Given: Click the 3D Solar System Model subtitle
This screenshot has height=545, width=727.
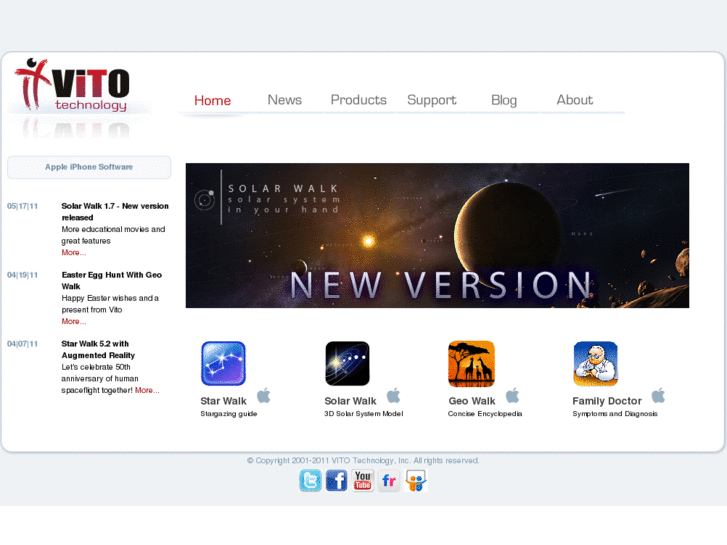Looking at the screenshot, I should click(x=364, y=414).
